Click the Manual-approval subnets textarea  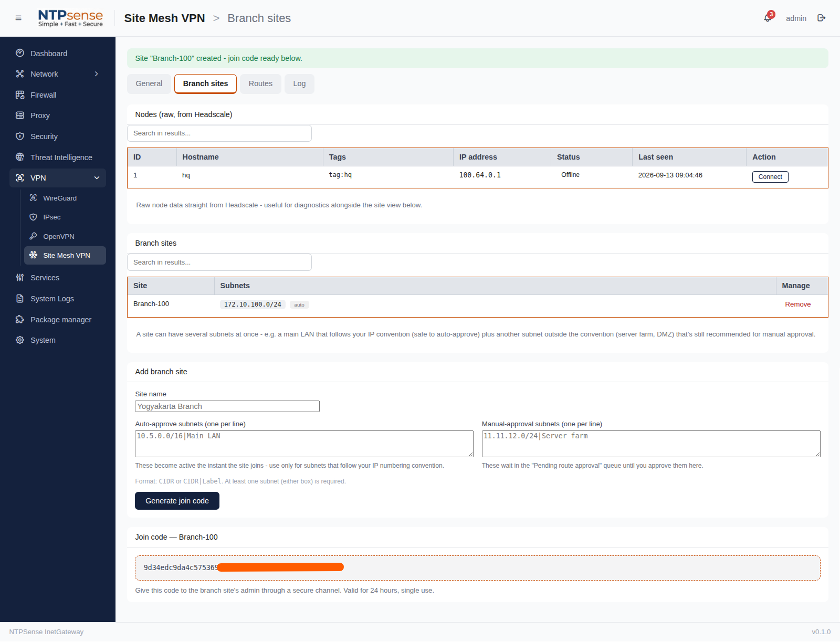tap(651, 444)
